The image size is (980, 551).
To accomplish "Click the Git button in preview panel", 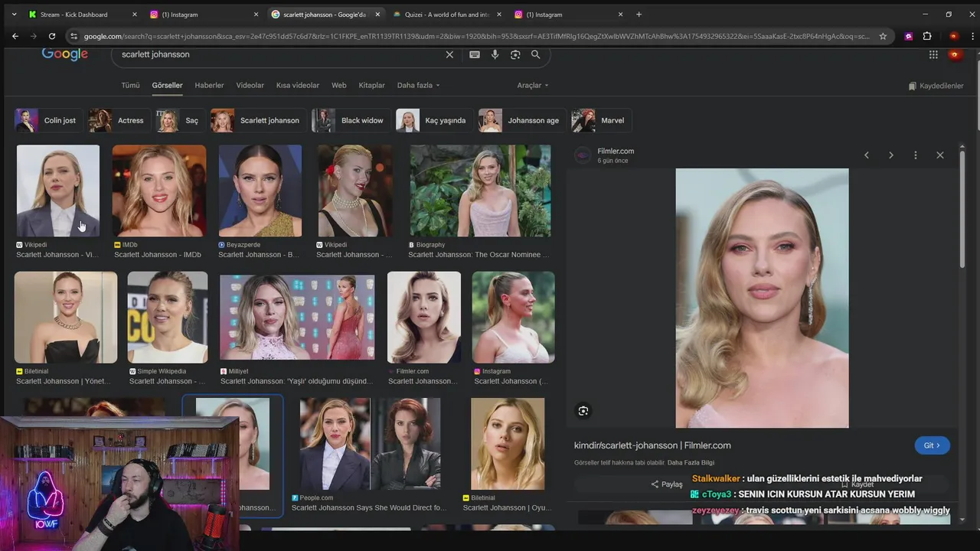I will (932, 445).
